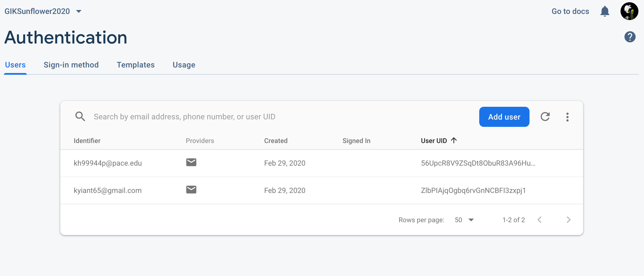
Task: Open the account profile avatar
Action: [629, 11]
